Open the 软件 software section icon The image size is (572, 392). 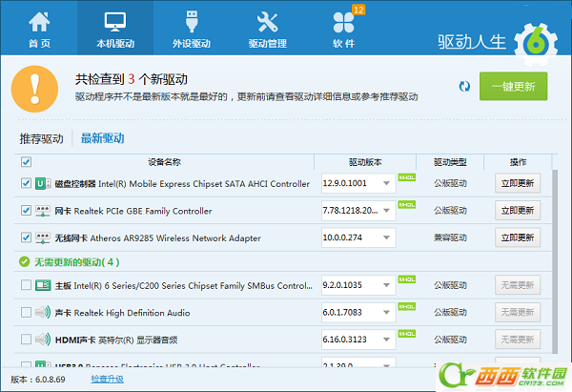click(x=343, y=28)
